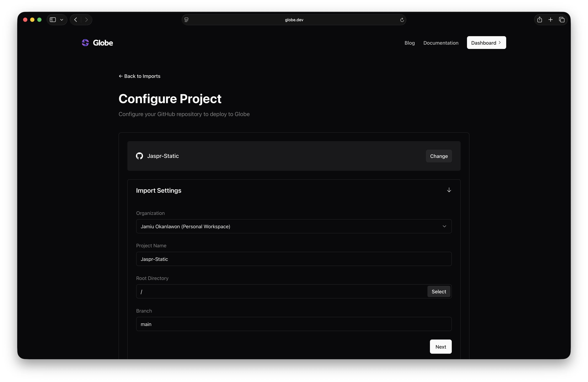Go back to Imports
Viewport: 588px width, 382px height.
tap(140, 76)
